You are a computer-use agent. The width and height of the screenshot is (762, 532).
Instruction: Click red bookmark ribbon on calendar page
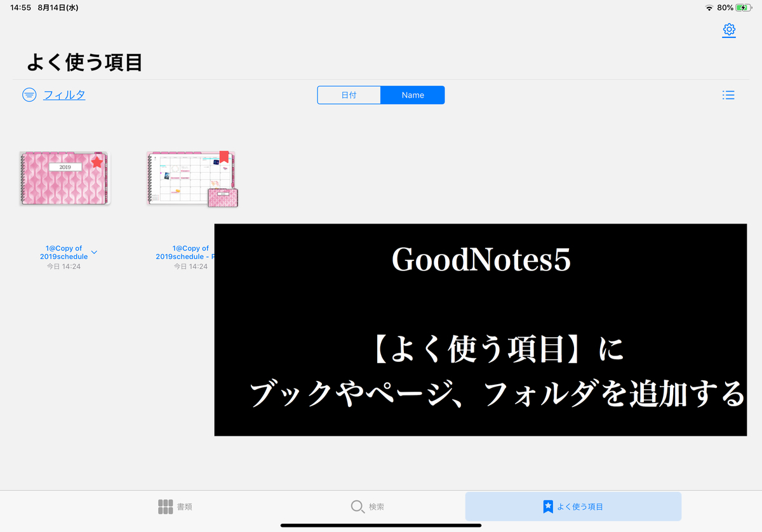coord(224,157)
